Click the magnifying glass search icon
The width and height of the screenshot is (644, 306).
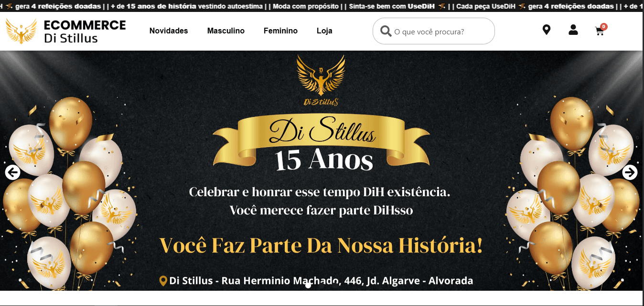386,32
